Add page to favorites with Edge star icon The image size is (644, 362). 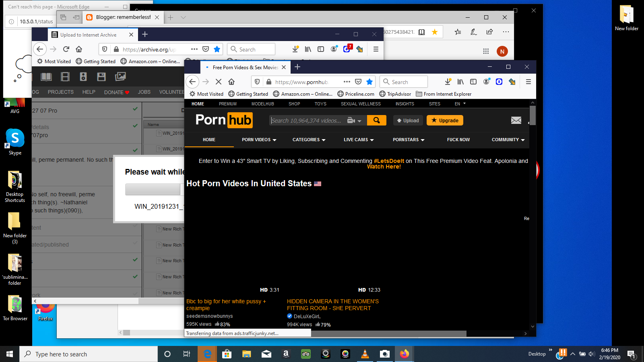coord(435,32)
